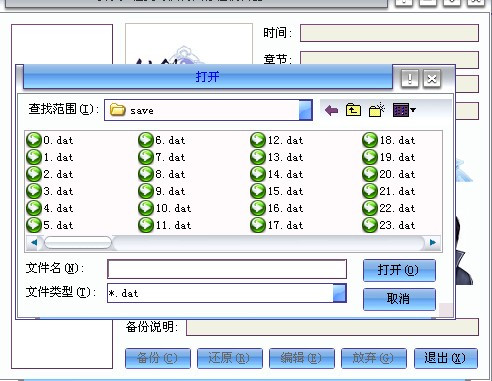The width and height of the screenshot is (492, 381).
Task: Click the 0.dat file icon
Action: (34, 140)
